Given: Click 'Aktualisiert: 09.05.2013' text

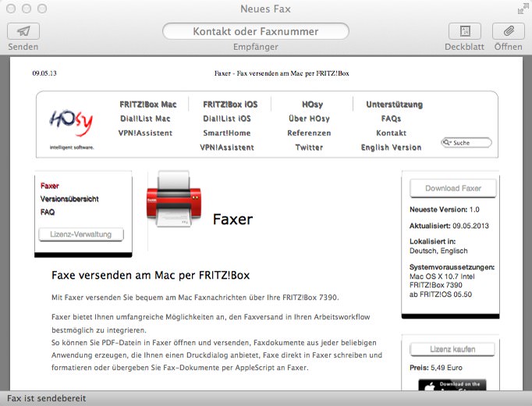Looking at the screenshot, I should (449, 226).
